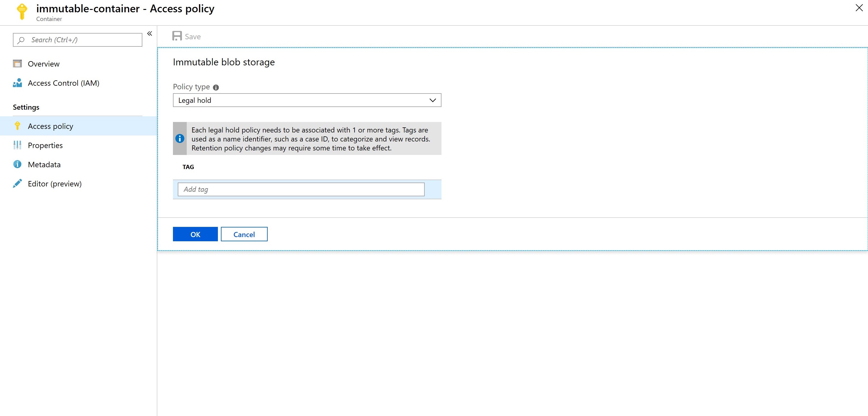This screenshot has width=868, height=416.
Task: Collapse the sidebar with double chevron
Action: (150, 33)
